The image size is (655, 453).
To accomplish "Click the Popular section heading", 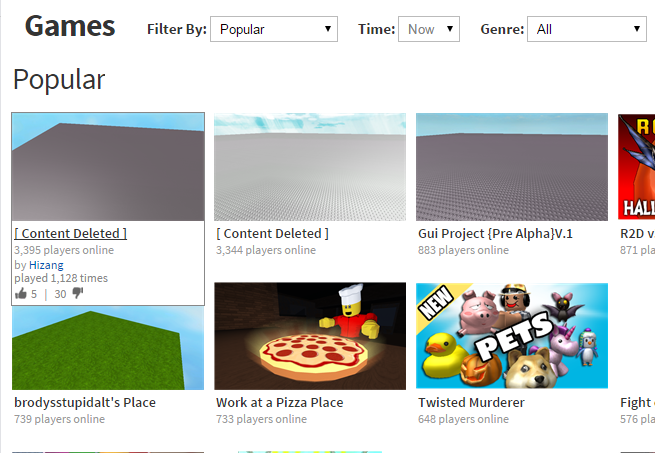I will (59, 79).
